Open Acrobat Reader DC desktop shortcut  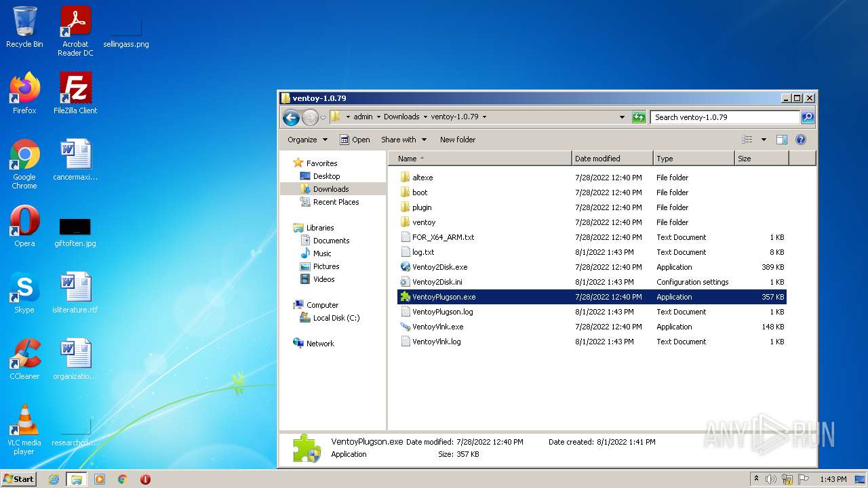[75, 30]
